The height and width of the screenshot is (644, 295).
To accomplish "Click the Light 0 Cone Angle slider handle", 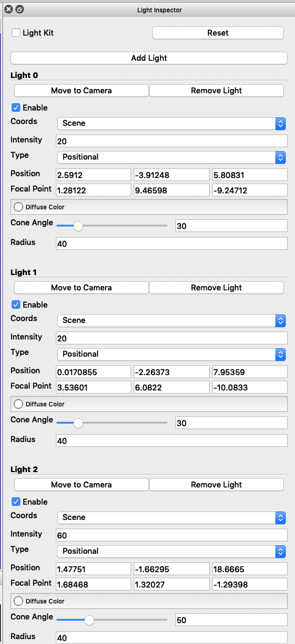I will [x=77, y=226].
